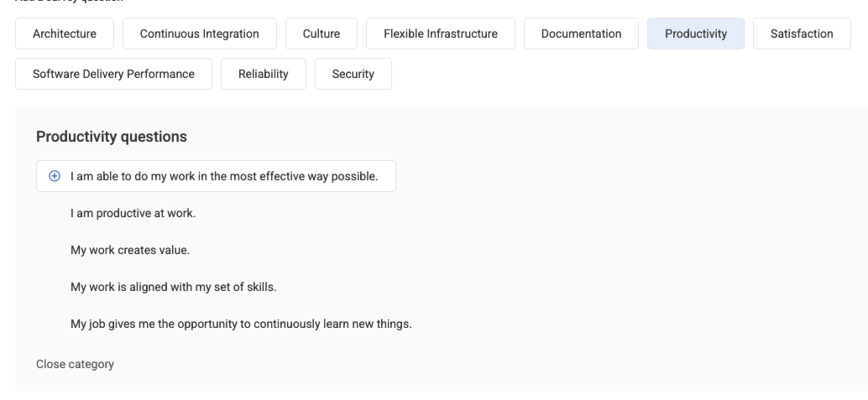Add the 'most effective way possible' question
Viewport: 868px width, 400px height.
coord(216,176)
